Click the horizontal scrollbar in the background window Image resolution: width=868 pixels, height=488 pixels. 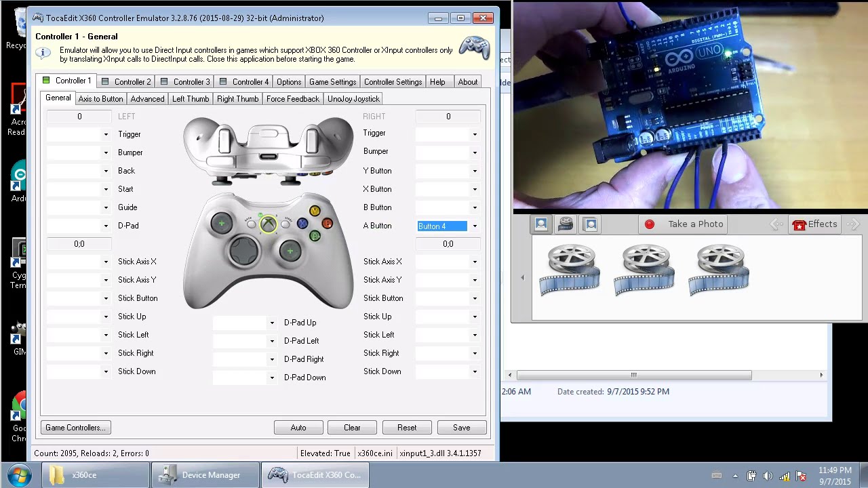coord(634,375)
